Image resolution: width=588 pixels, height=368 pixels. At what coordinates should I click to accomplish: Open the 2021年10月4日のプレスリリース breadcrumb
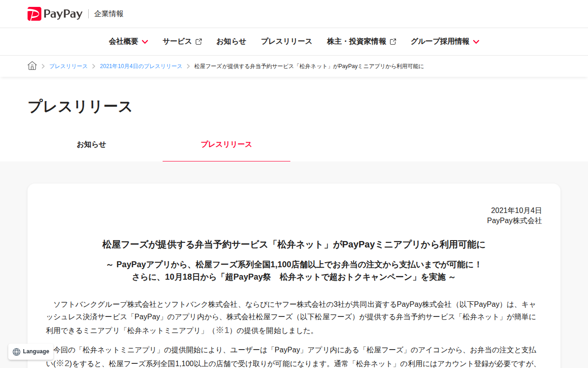[x=141, y=66]
